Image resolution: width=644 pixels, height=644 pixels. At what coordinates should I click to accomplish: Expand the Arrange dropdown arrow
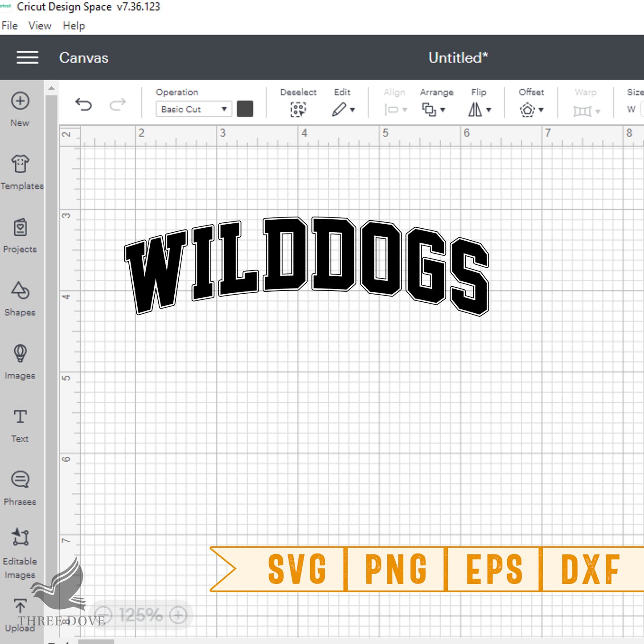443,110
